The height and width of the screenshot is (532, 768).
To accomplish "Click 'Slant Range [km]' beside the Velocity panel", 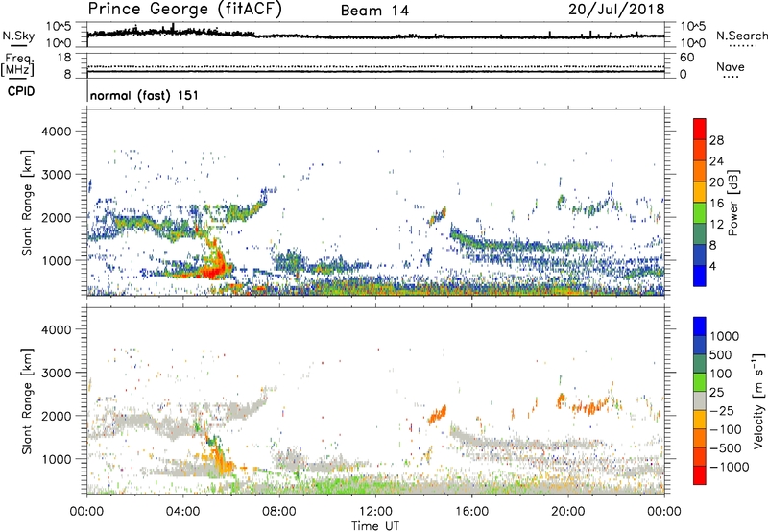I will (x=27, y=401).
